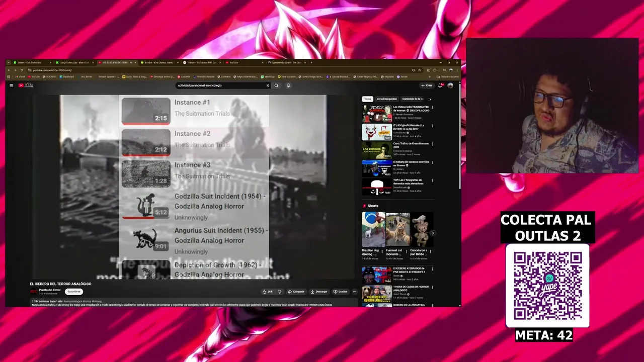The height and width of the screenshot is (362, 644).
Task: Select the 'Contenido de la se…' filter chip
Action: click(413, 99)
